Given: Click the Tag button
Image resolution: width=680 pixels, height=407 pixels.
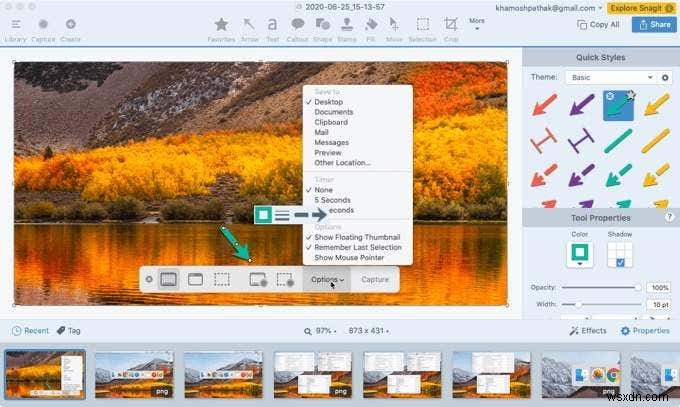Looking at the screenshot, I should point(69,331).
